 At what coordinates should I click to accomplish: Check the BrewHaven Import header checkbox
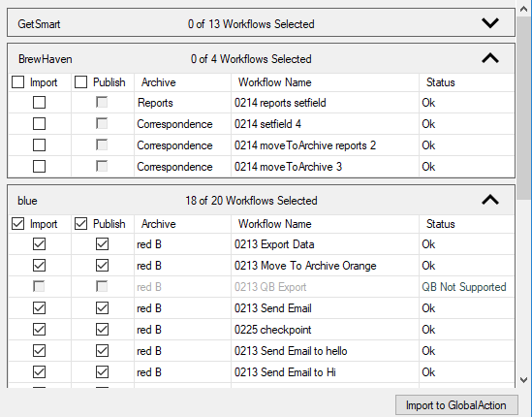pos(17,82)
